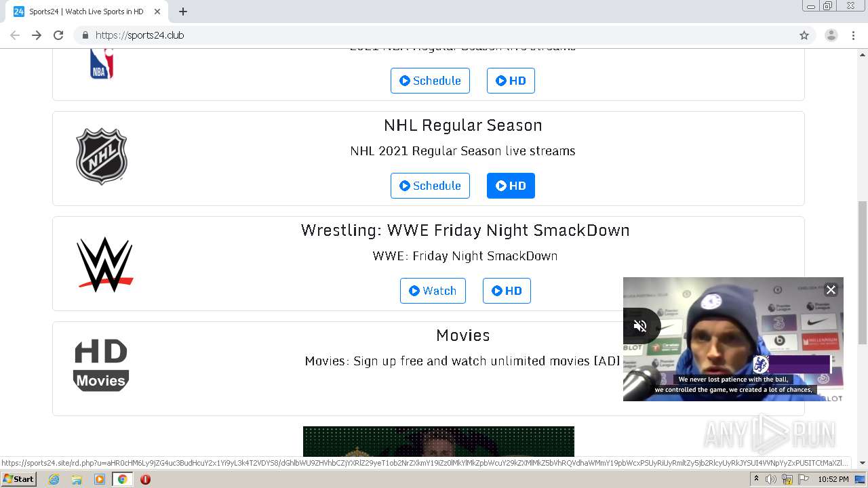This screenshot has height=488, width=868.
Task: Launch Internet Explorer from taskbar
Action: (x=54, y=479)
